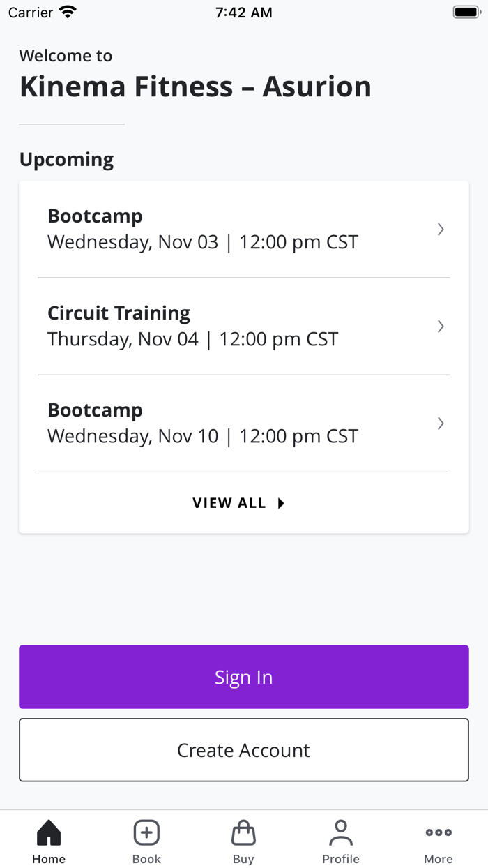Tap the battery indicator icon
The image size is (488, 868).
coord(465,13)
